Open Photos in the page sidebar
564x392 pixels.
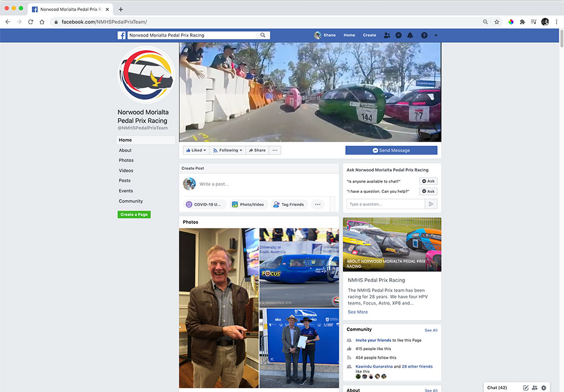[126, 160]
